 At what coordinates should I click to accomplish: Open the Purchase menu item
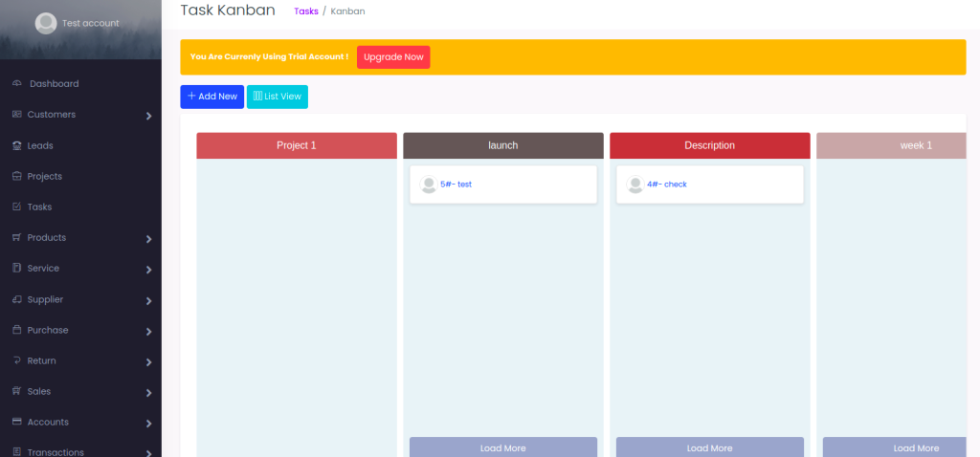(x=48, y=330)
